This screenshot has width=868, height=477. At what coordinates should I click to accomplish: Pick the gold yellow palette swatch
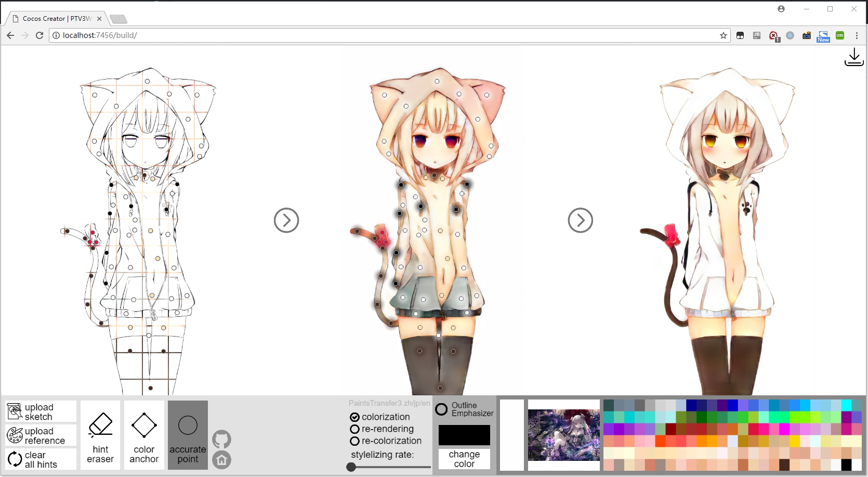pyautogui.click(x=795, y=441)
